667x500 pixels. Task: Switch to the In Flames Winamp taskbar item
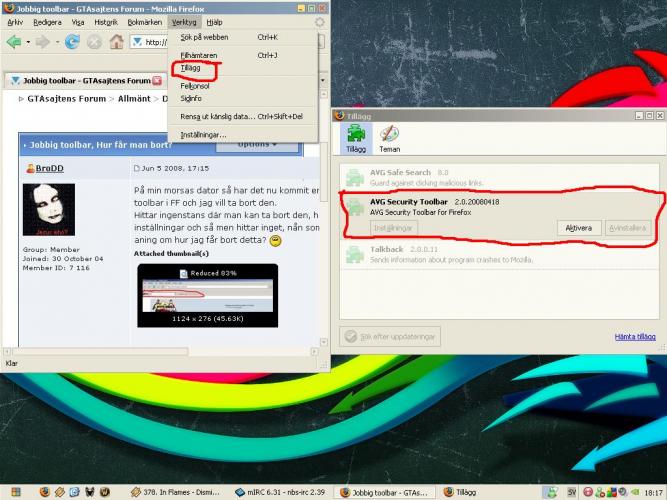coord(175,492)
